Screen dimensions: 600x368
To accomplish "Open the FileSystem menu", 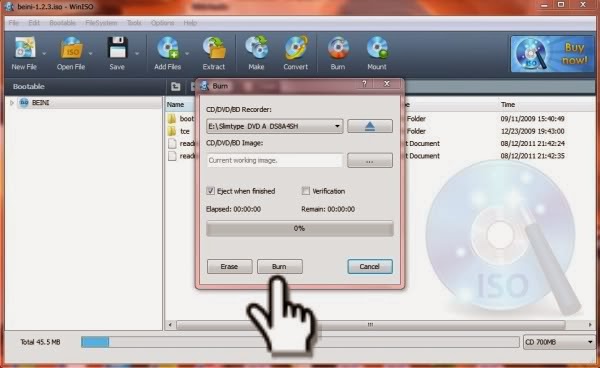I will (x=101, y=23).
